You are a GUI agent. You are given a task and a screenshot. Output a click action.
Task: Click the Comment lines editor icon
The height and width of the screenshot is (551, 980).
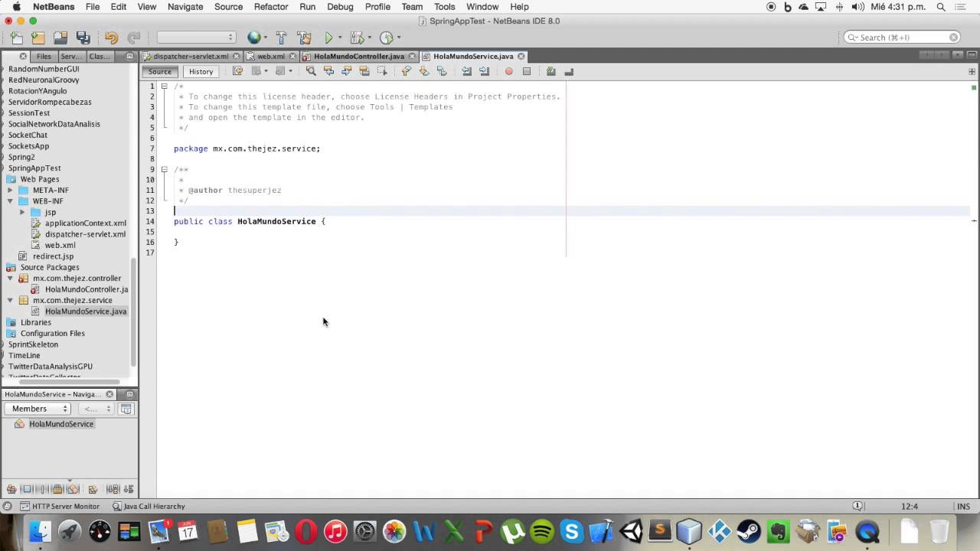550,71
